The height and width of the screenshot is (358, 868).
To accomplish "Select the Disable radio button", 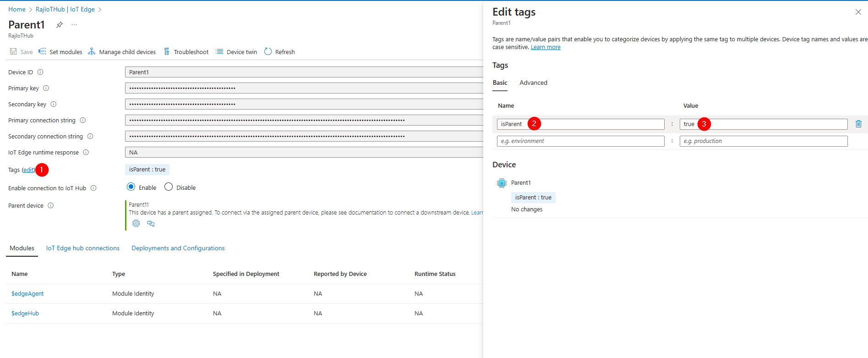I will pyautogui.click(x=169, y=187).
